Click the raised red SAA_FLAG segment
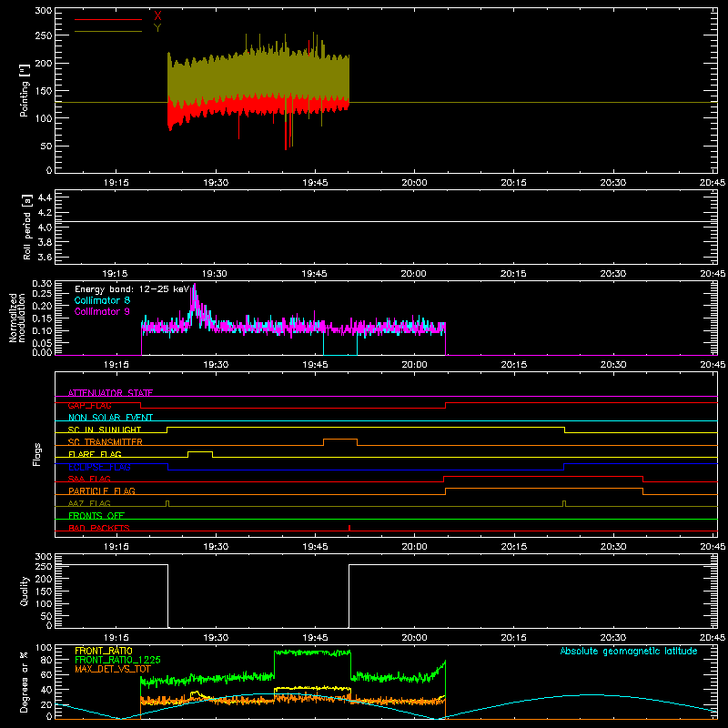The height and width of the screenshot is (728, 728). pyautogui.click(x=543, y=476)
